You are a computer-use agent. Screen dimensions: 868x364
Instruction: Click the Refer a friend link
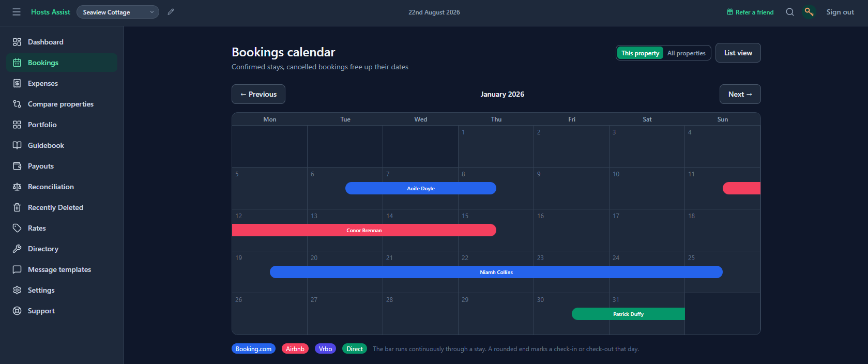[750, 12]
